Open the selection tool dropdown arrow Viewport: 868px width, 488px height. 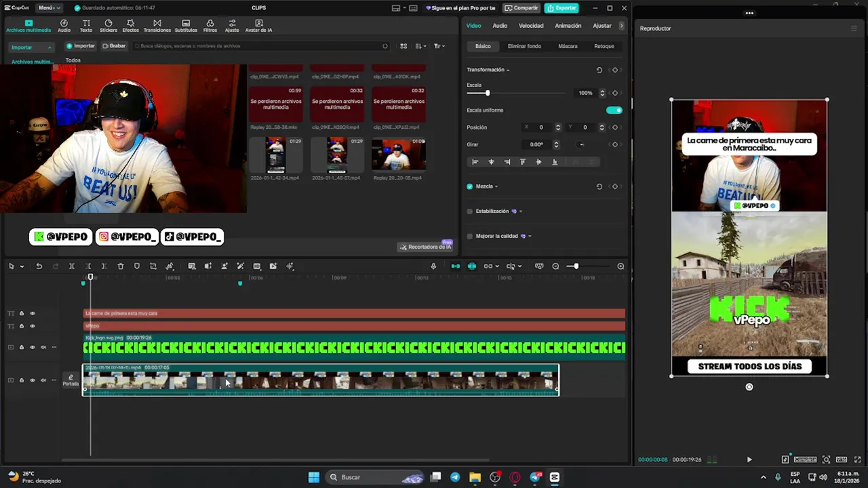coord(22,266)
